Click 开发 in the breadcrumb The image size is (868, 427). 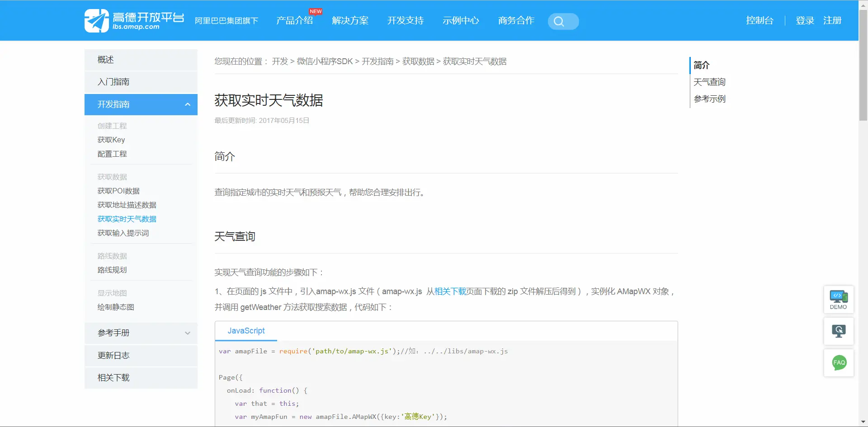click(280, 61)
